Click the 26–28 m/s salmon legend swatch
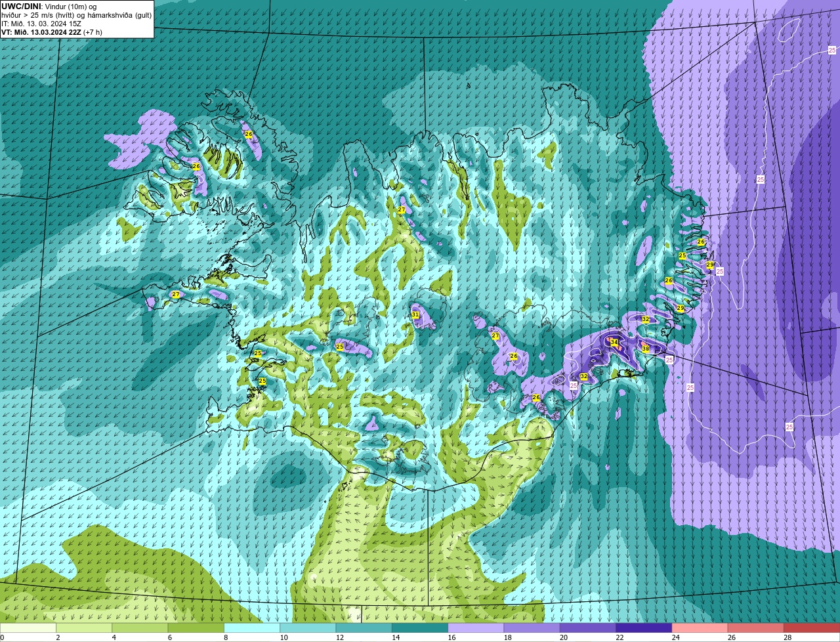Image resolution: width=840 pixels, height=642 pixels. pos(756,628)
